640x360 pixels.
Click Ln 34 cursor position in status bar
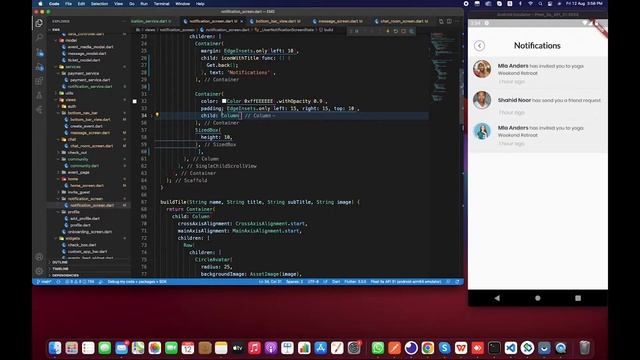coord(270,282)
